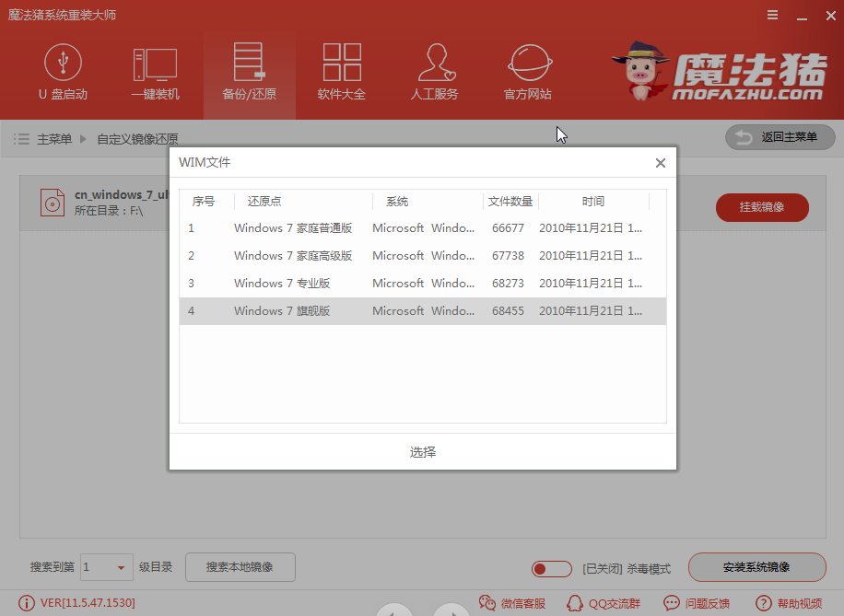This screenshot has width=844, height=616.
Task: Select the 一键装机 icon
Action: click(x=156, y=74)
